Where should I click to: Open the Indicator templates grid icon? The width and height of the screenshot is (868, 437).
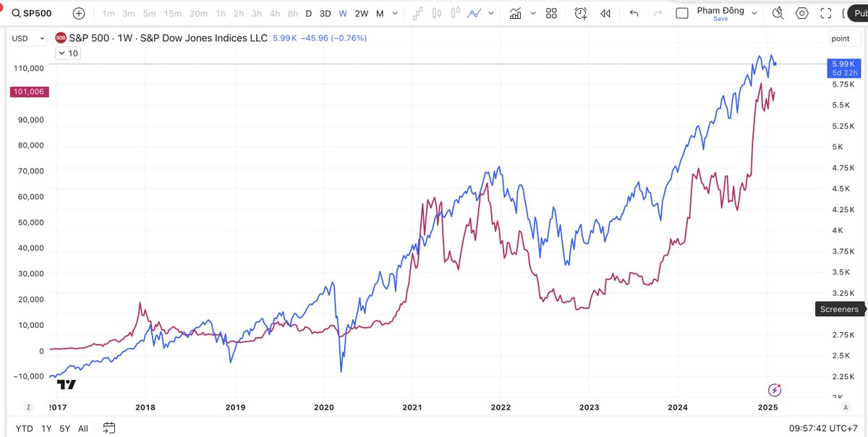[x=551, y=13]
